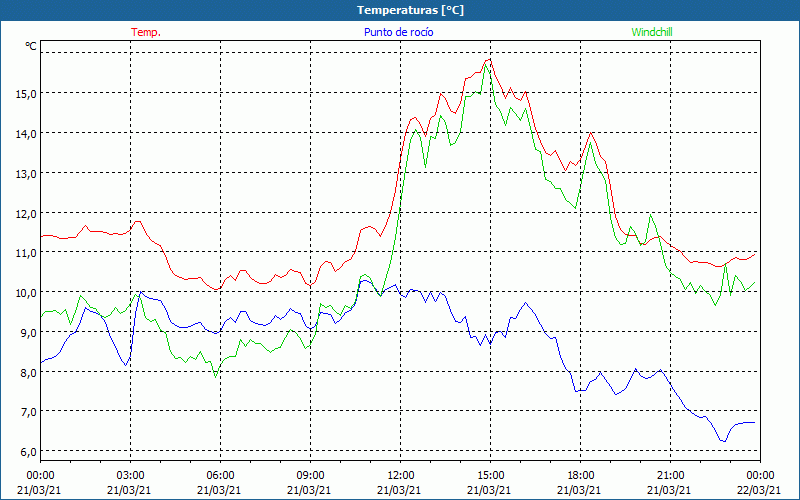
Task: Select the red Temp. legend label
Action: pos(146,32)
